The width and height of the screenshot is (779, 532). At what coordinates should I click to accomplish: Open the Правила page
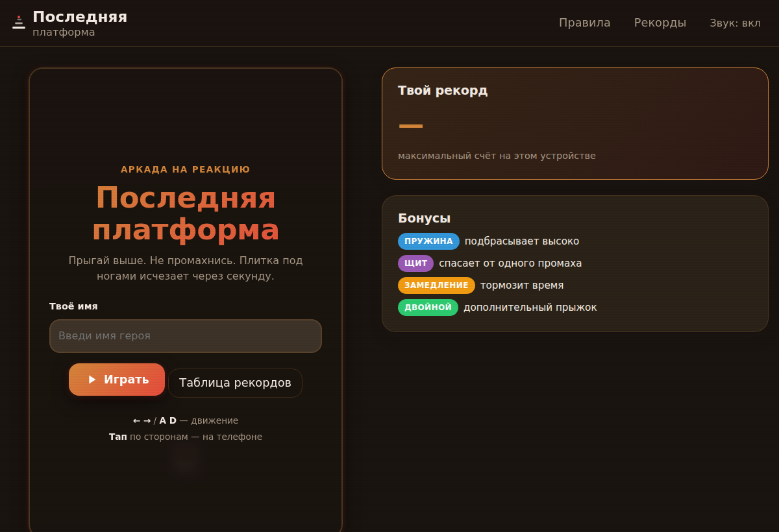pyautogui.click(x=584, y=23)
